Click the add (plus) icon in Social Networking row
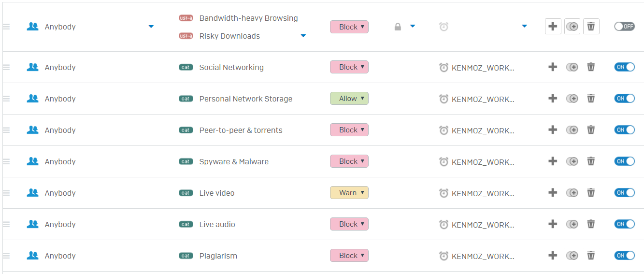The width and height of the screenshot is (644, 274). pyautogui.click(x=553, y=67)
